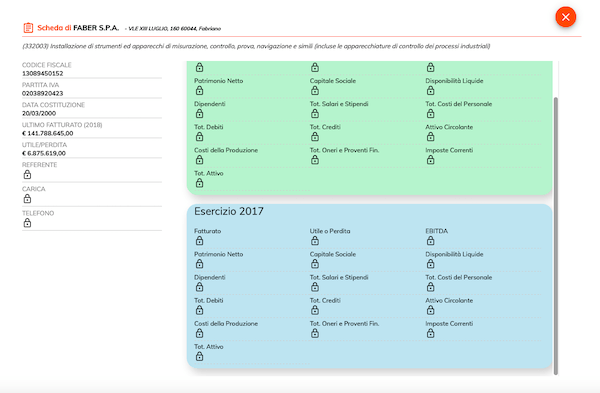
Task: Select the Codice Fiscale value 13089450152
Action: [42, 73]
